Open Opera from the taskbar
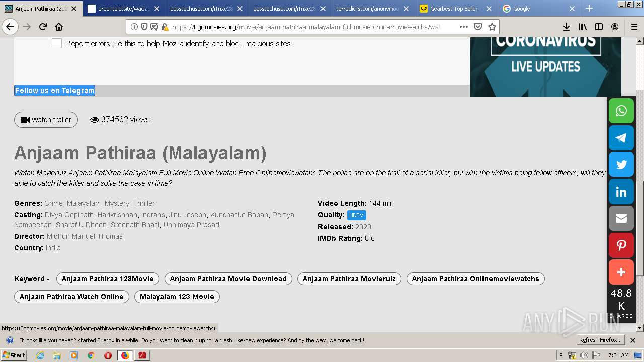 (108, 355)
